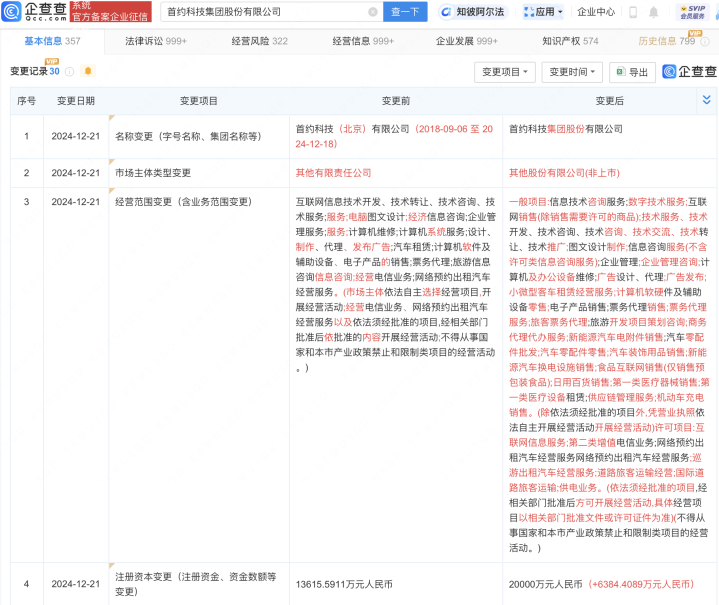Image resolution: width=719 pixels, height=605 pixels.
Task: Select the 名称变更 row item text
Action: coord(188,136)
